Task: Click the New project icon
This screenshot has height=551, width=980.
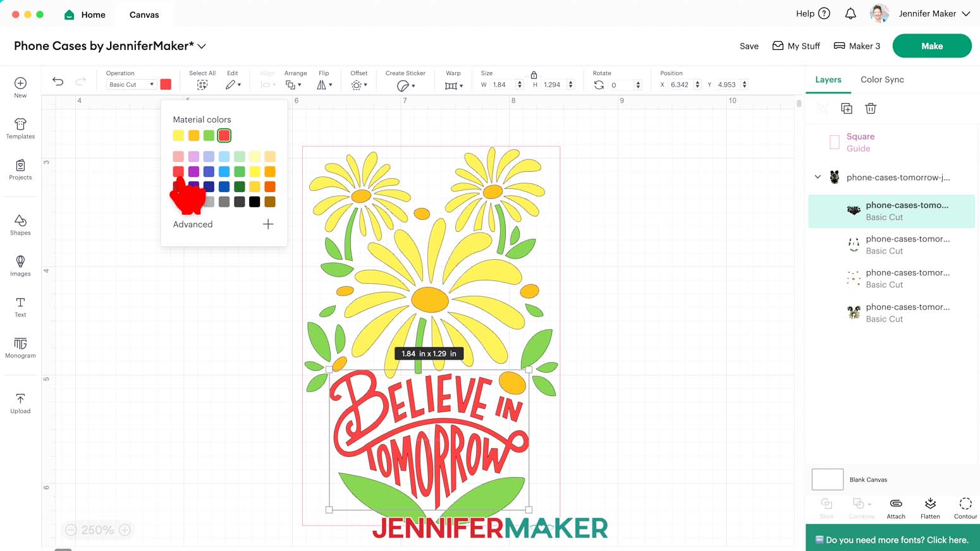Action: click(x=20, y=83)
